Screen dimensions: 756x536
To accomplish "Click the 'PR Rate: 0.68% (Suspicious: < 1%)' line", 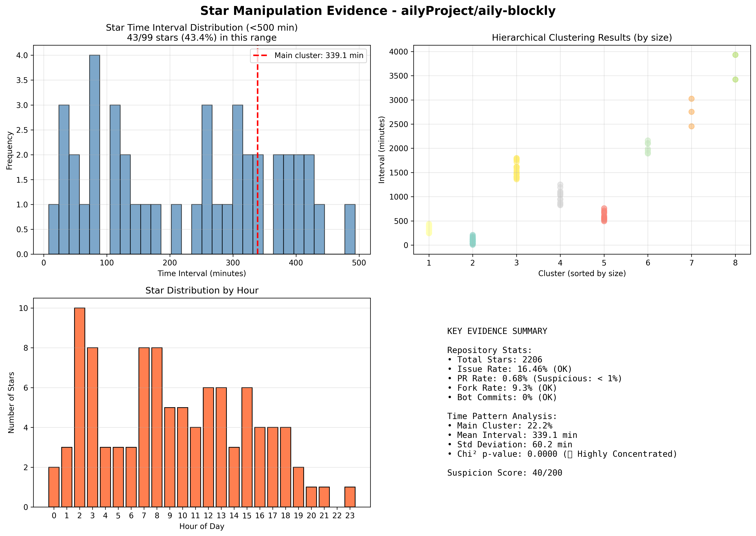I will 535,378.
